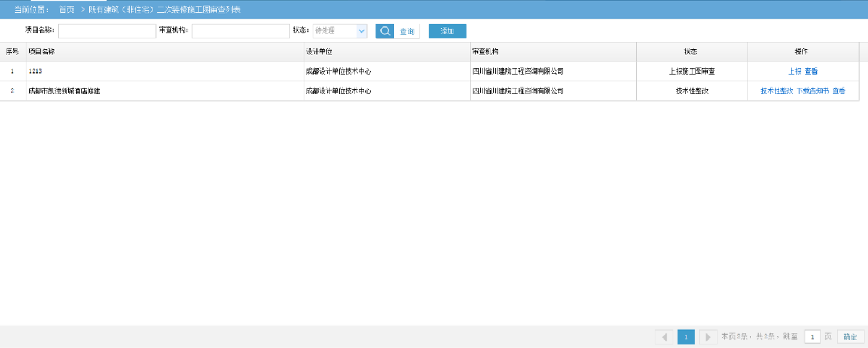Click the next page arrow icon

(x=708, y=336)
